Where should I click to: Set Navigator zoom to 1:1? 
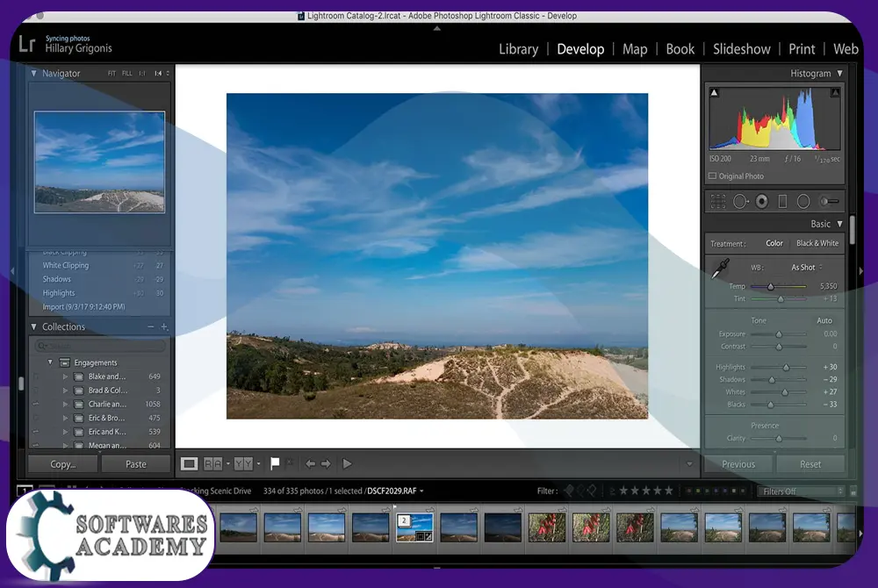(142, 74)
